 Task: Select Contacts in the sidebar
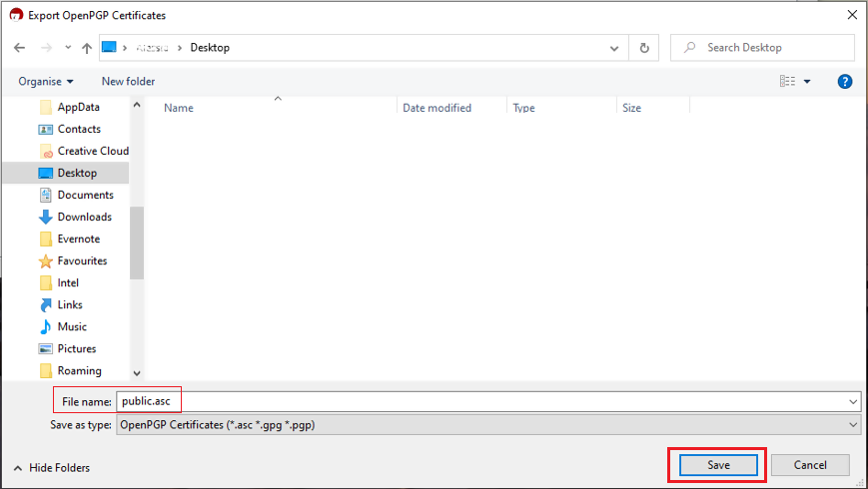pyautogui.click(x=79, y=129)
